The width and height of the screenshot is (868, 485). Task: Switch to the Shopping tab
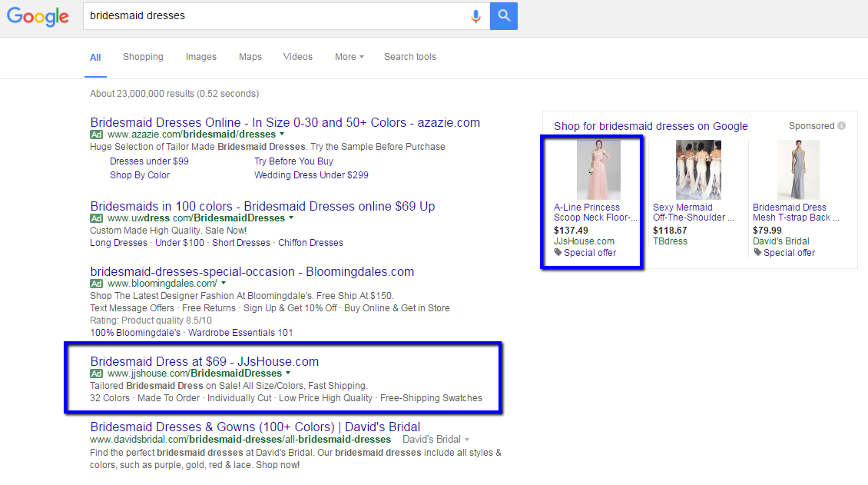pos(143,57)
